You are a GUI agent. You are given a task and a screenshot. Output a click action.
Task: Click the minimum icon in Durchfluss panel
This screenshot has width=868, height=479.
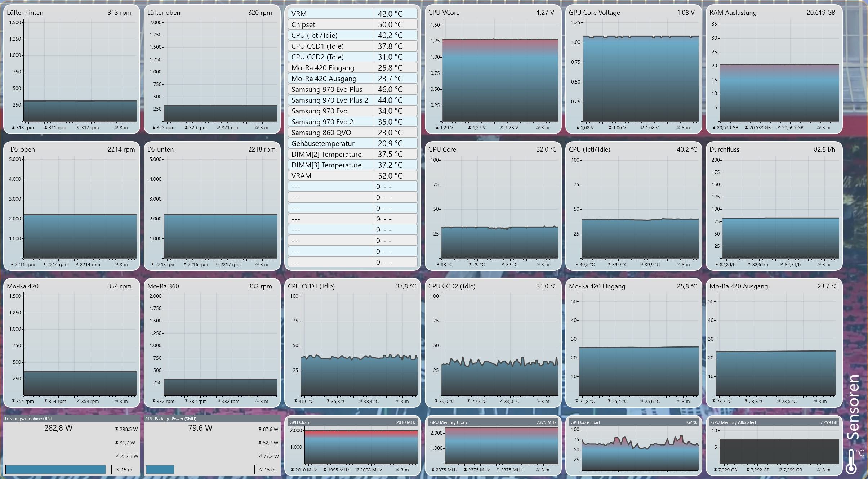point(749,264)
